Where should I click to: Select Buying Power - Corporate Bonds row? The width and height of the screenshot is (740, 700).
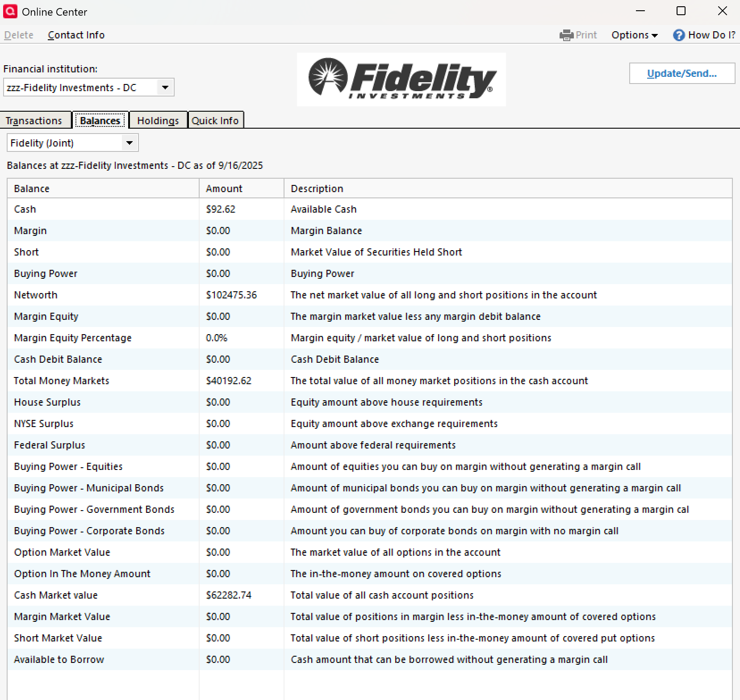(370, 531)
